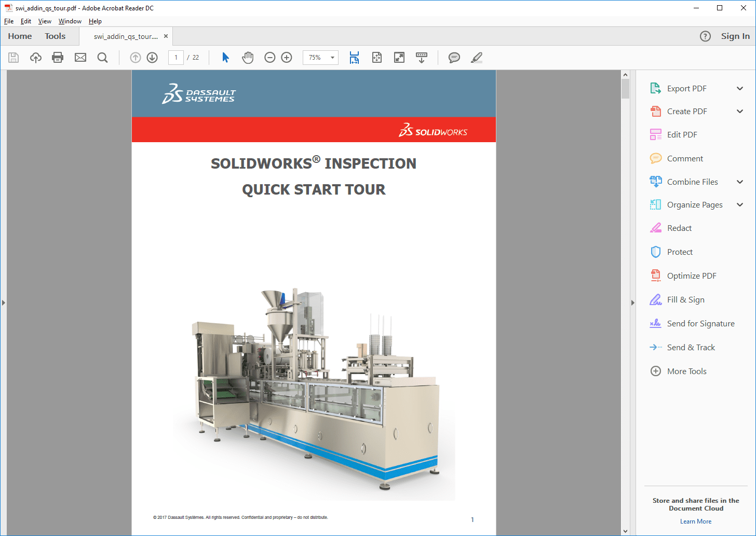This screenshot has height=536, width=756.
Task: Open the Comment tool in sidebar
Action: [x=685, y=159]
